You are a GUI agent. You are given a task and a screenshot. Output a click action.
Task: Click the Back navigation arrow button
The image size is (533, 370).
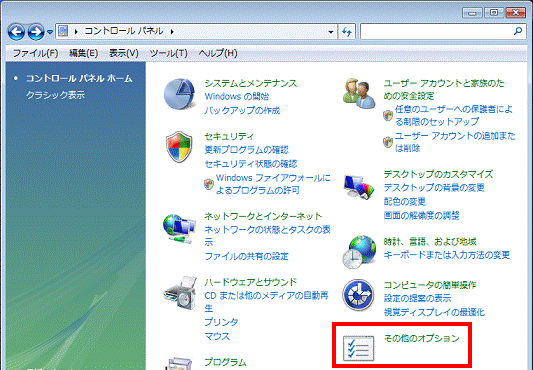click(x=16, y=32)
